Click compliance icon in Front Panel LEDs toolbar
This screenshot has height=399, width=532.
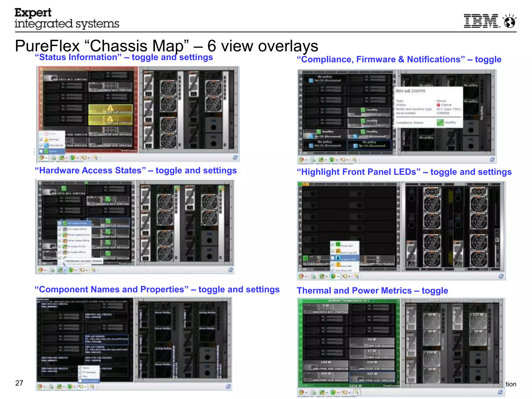pos(313,276)
